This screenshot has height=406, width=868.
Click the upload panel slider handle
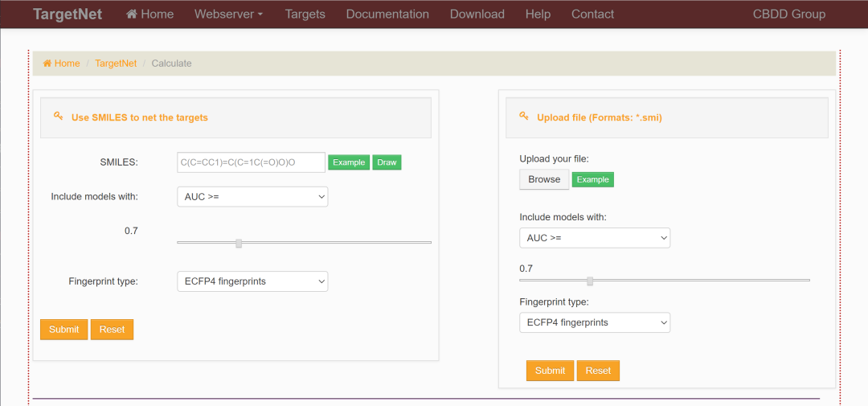[590, 281]
